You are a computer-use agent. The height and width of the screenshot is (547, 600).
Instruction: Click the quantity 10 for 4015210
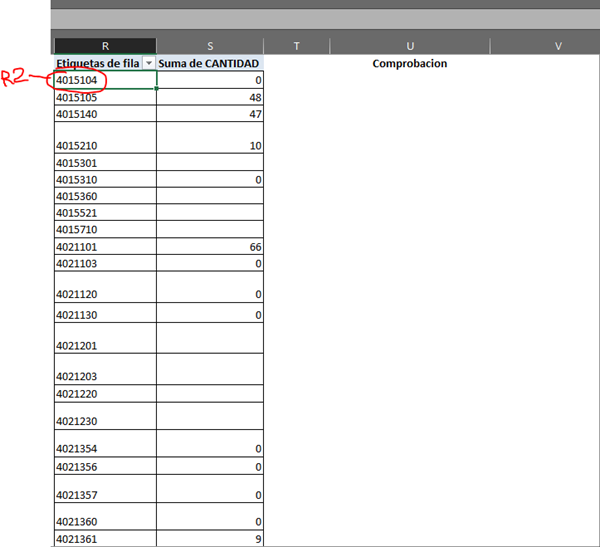pos(210,138)
